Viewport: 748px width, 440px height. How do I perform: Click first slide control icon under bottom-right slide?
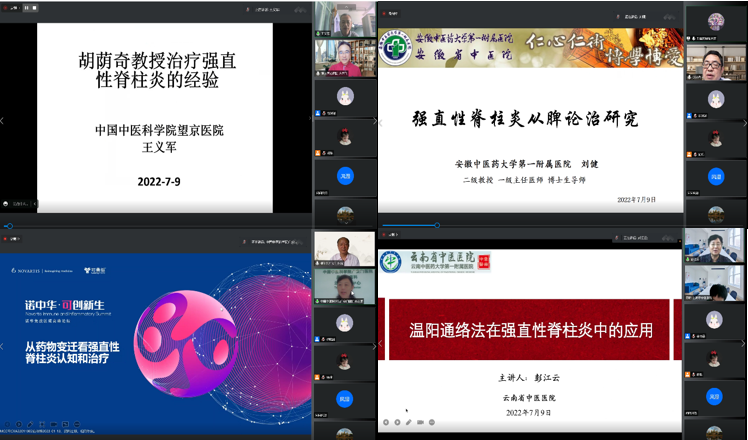click(x=385, y=422)
